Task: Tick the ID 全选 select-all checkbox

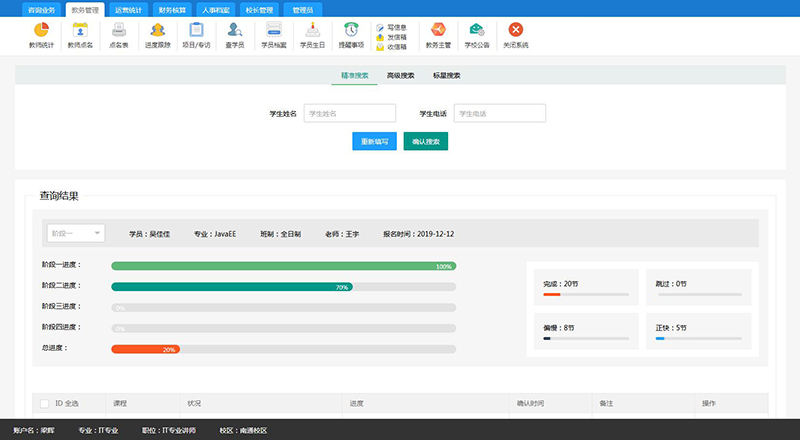Action: point(45,403)
